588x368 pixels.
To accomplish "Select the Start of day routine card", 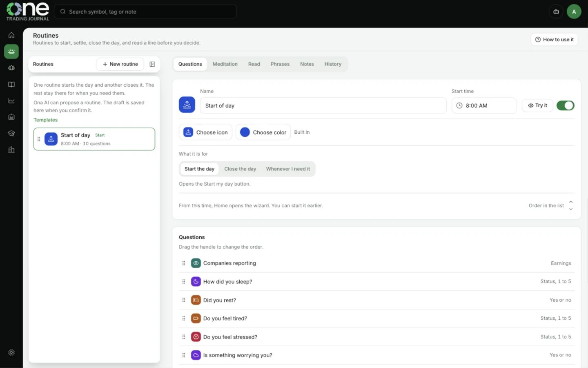I will click(x=94, y=139).
